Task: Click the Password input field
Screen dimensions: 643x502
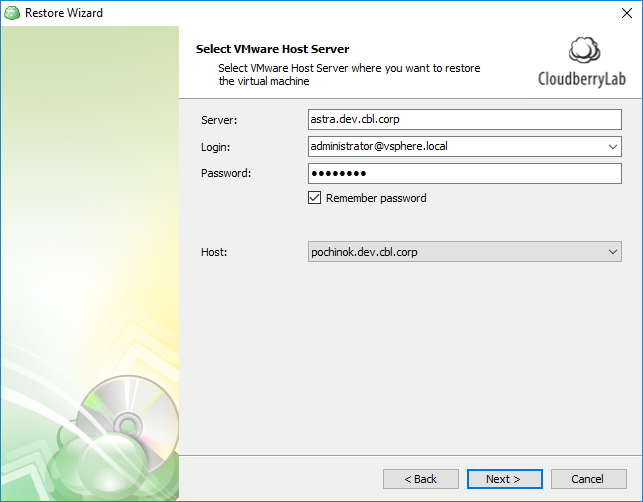Action: click(465, 173)
